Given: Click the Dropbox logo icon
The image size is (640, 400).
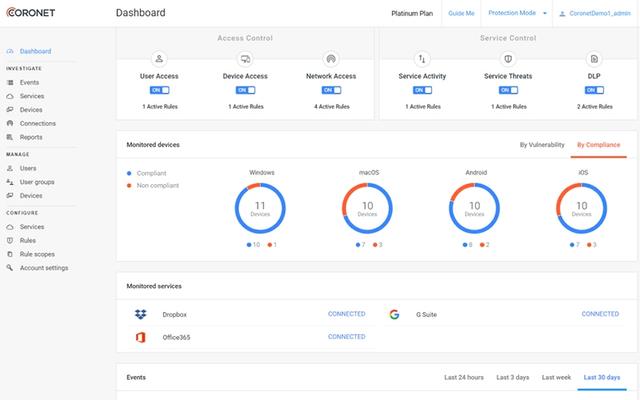Looking at the screenshot, I should point(141,314).
